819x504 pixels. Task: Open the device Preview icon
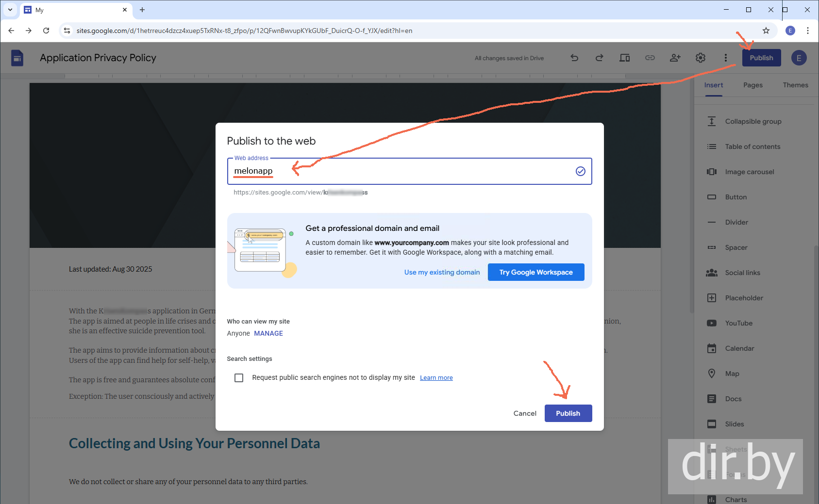[625, 58]
